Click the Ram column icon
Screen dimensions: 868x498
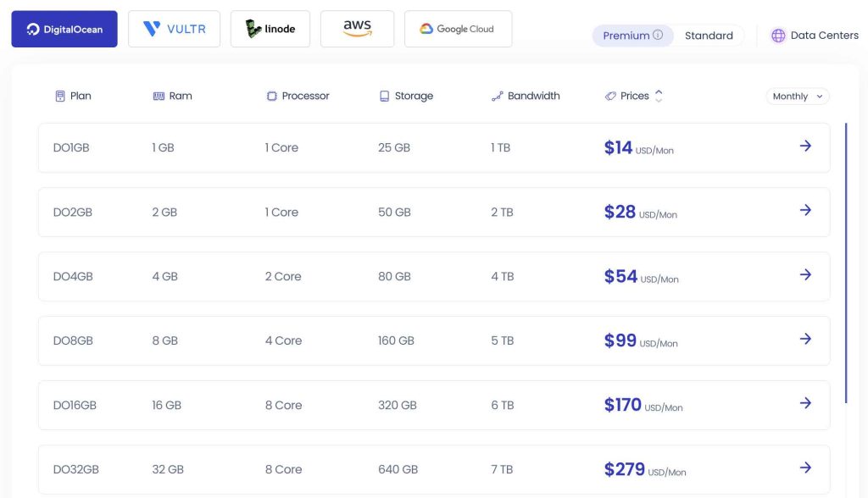click(159, 97)
